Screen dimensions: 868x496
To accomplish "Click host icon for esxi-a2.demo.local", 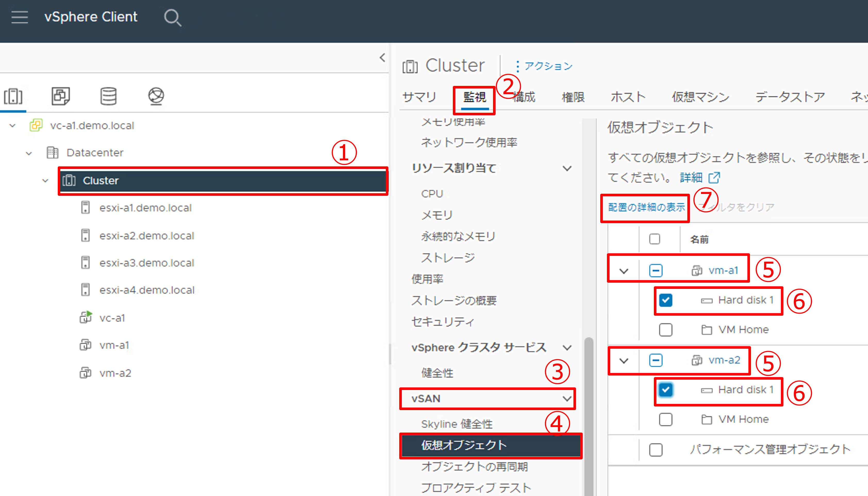I will (86, 235).
